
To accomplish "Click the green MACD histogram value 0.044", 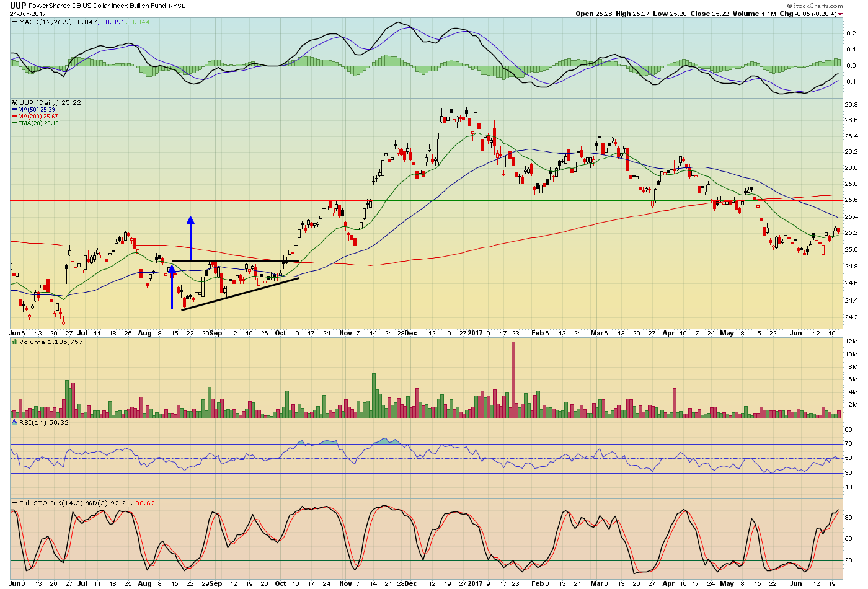I will (140, 22).
